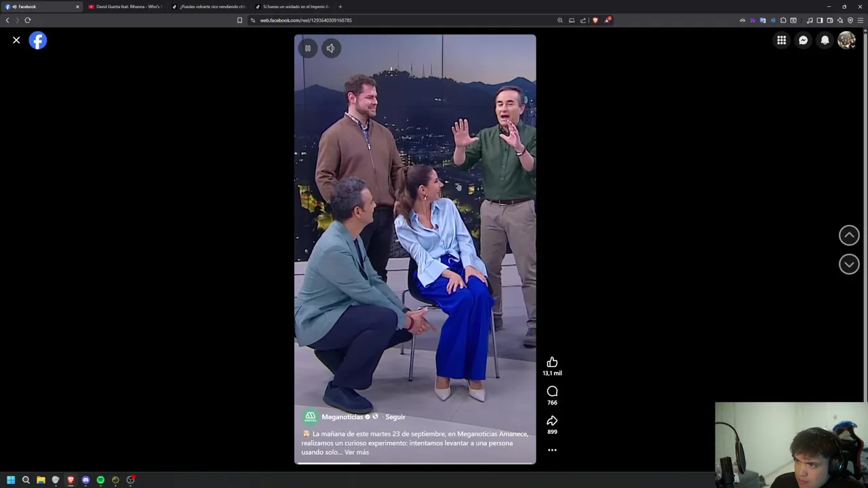Open Brave Wallet

point(829,20)
